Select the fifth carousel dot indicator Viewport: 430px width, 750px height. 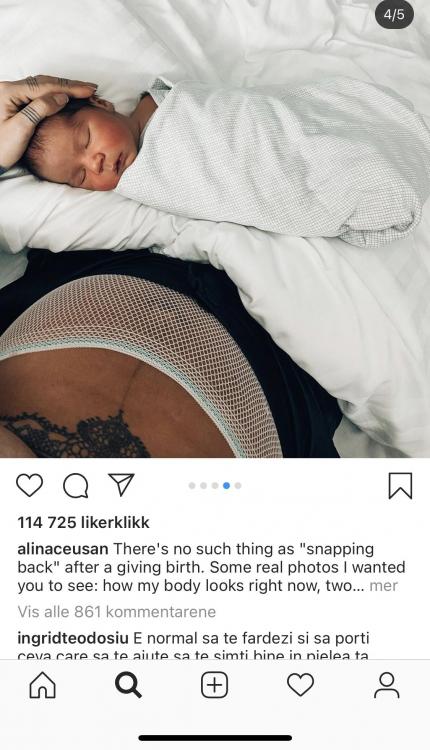point(238,485)
